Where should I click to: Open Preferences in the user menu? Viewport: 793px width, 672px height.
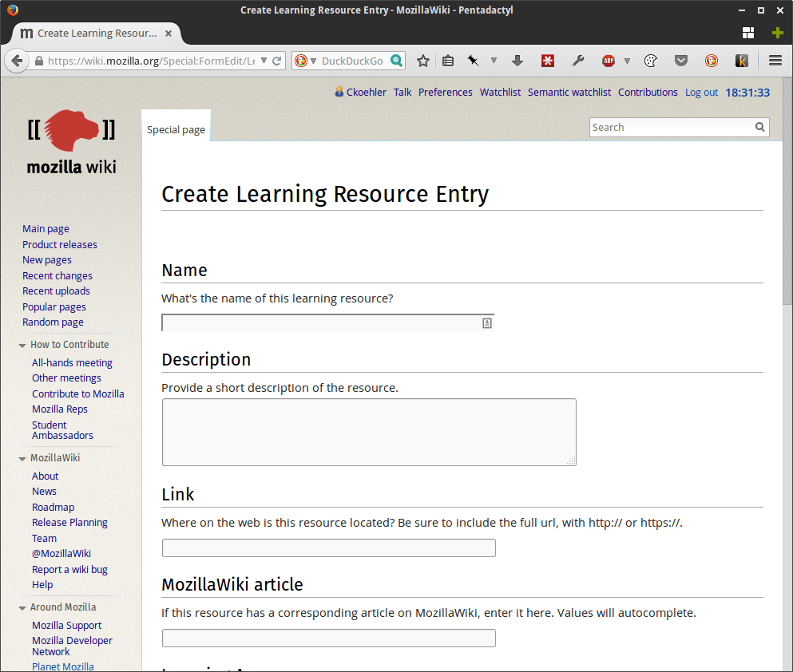pyautogui.click(x=445, y=93)
